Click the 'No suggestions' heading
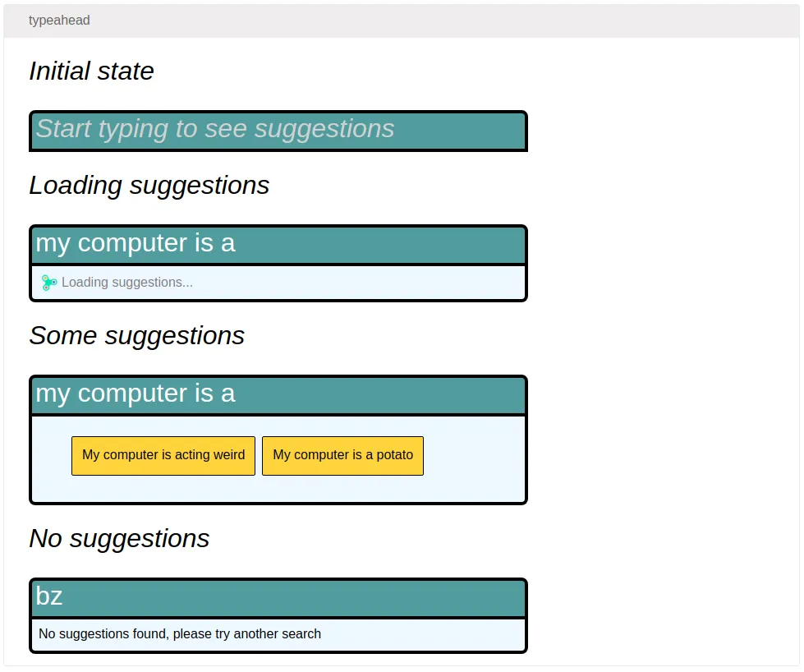This screenshot has height=672, width=804. (119, 539)
